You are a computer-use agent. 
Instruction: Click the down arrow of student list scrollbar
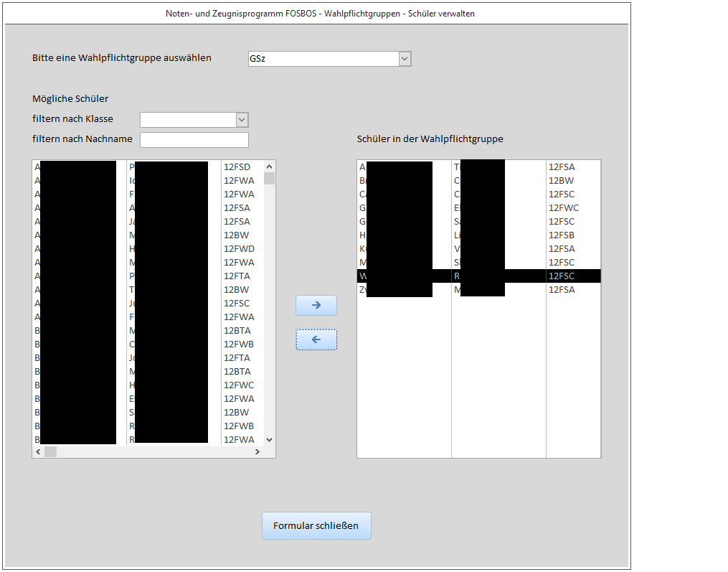270,439
